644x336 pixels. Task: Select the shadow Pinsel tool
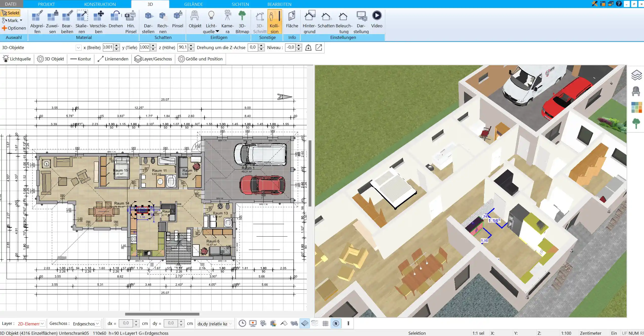pos(178,19)
